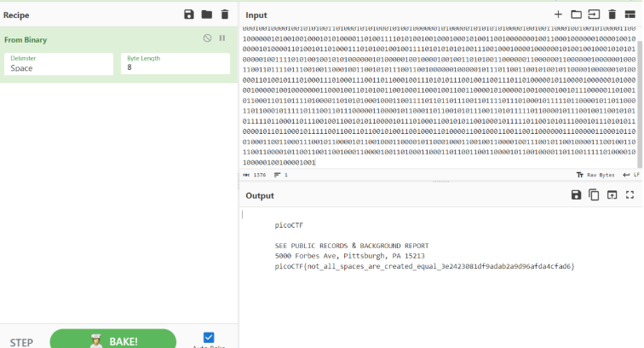Load a saved recipe with folder icon
This screenshot has height=348, width=644.
point(207,14)
